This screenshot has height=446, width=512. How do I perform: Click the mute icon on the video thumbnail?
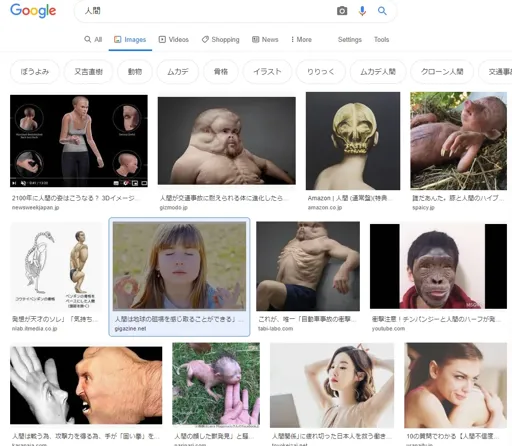[x=23, y=183]
